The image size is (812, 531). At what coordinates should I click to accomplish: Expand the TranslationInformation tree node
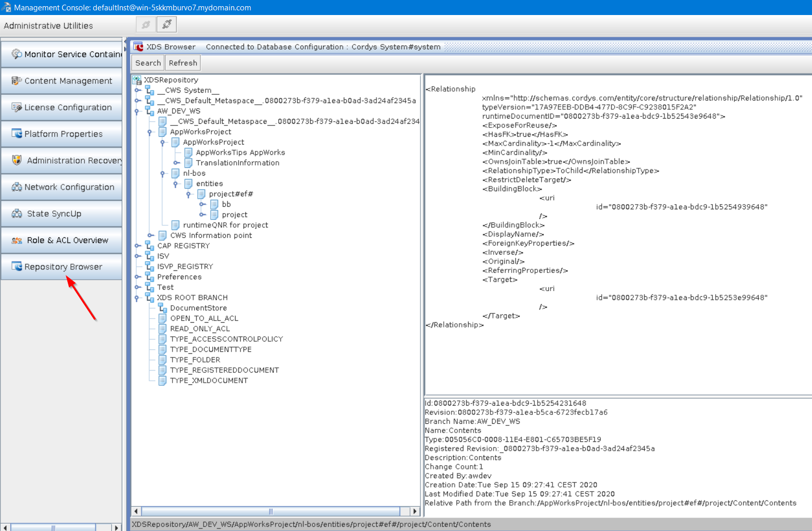(x=176, y=163)
